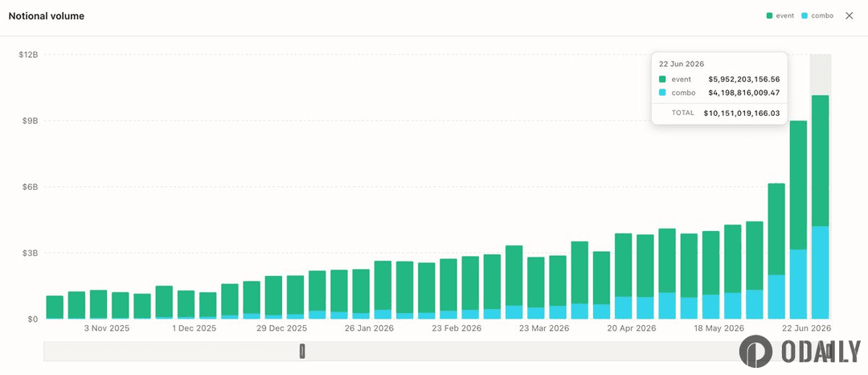Click the $0 y-axis label
This screenshot has width=868, height=375.
[x=32, y=319]
